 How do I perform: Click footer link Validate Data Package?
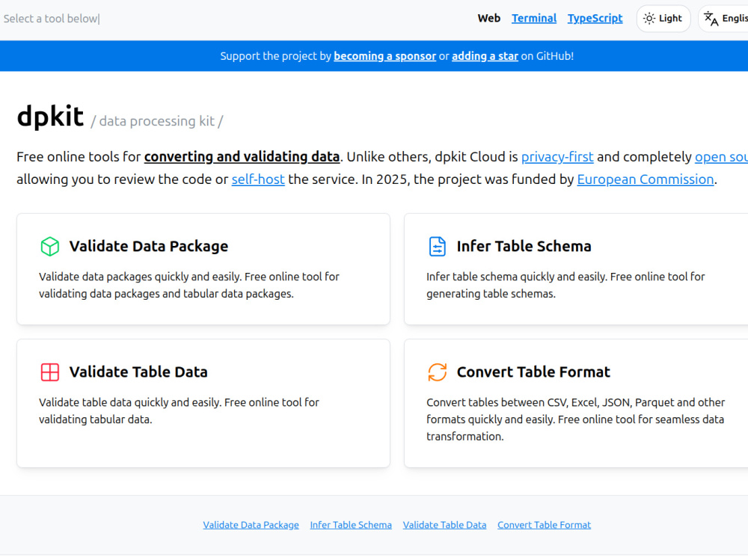[251, 525]
